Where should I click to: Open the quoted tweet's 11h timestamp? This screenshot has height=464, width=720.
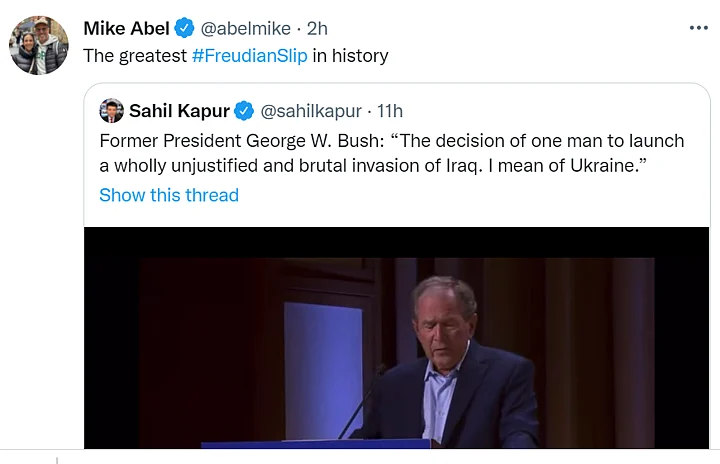[390, 111]
